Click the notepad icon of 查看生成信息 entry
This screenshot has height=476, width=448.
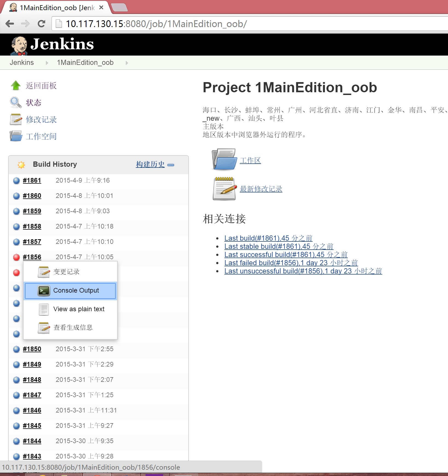click(x=44, y=328)
